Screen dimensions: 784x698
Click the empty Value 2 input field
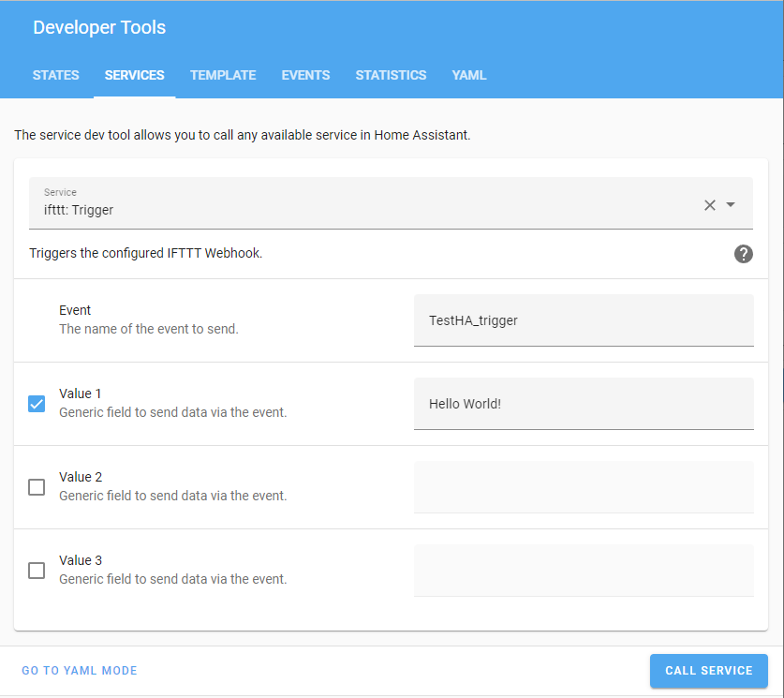[x=583, y=487]
